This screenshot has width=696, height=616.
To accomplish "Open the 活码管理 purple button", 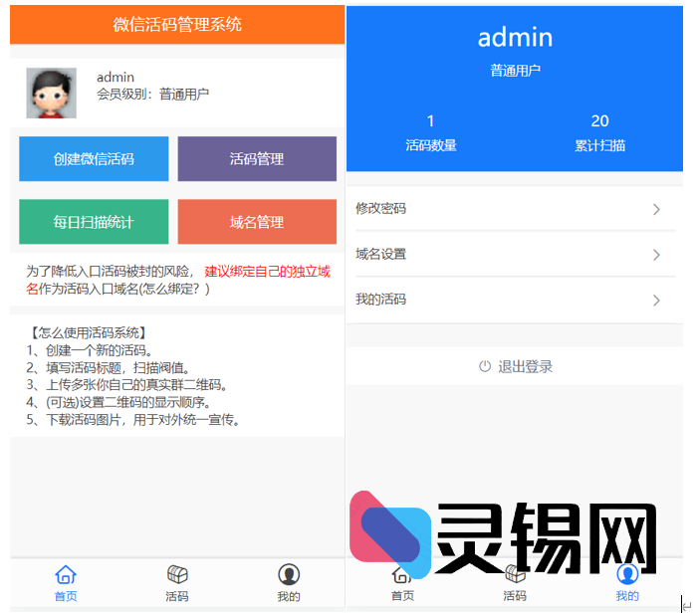I will pyautogui.click(x=257, y=159).
